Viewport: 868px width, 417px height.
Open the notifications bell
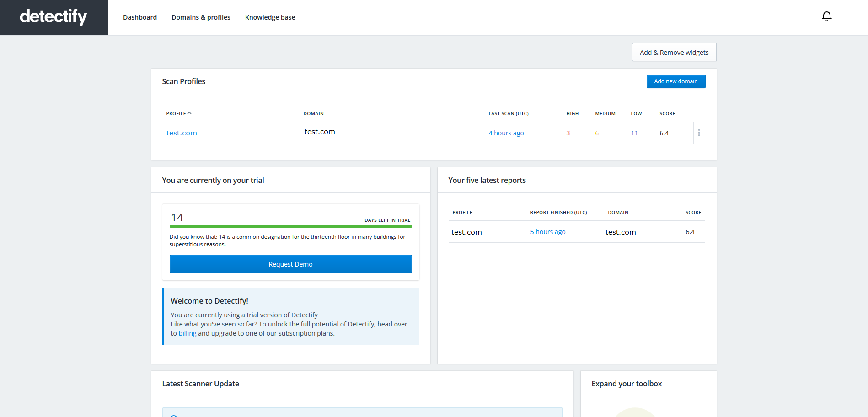pos(826,17)
